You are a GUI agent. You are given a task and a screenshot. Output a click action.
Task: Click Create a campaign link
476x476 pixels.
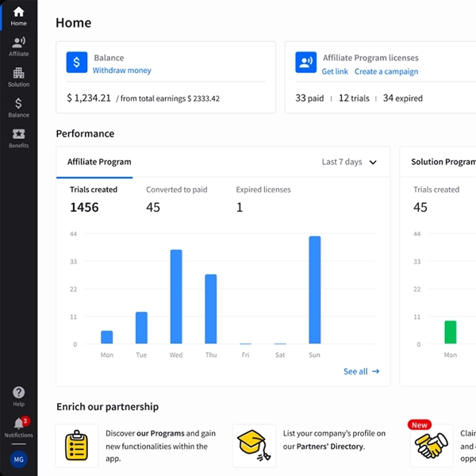pos(386,71)
